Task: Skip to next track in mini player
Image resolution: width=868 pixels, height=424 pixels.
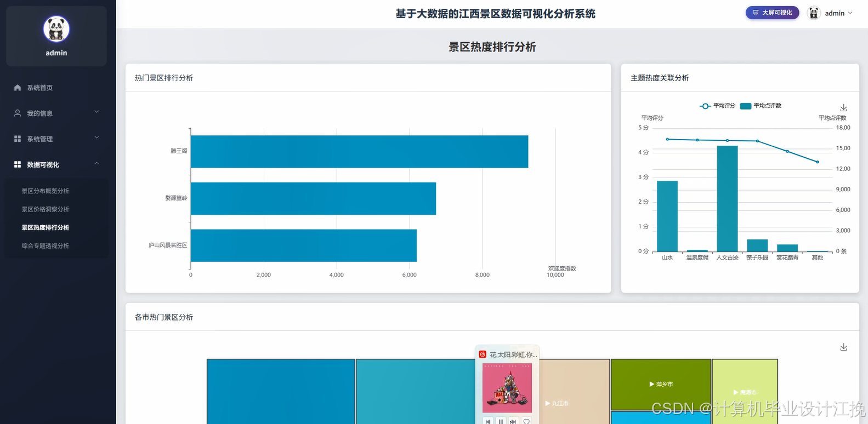Action: [x=513, y=421]
